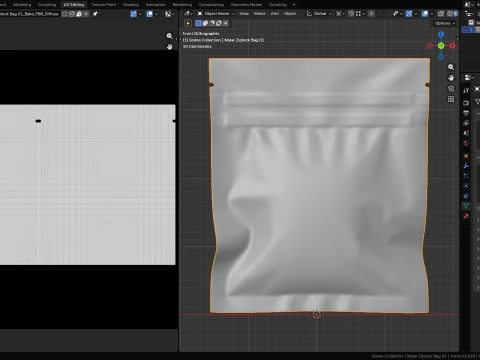Viewport: 480px width, 360px height.
Task: Open display channels dropdown in UV editor
Action: click(x=170, y=14)
